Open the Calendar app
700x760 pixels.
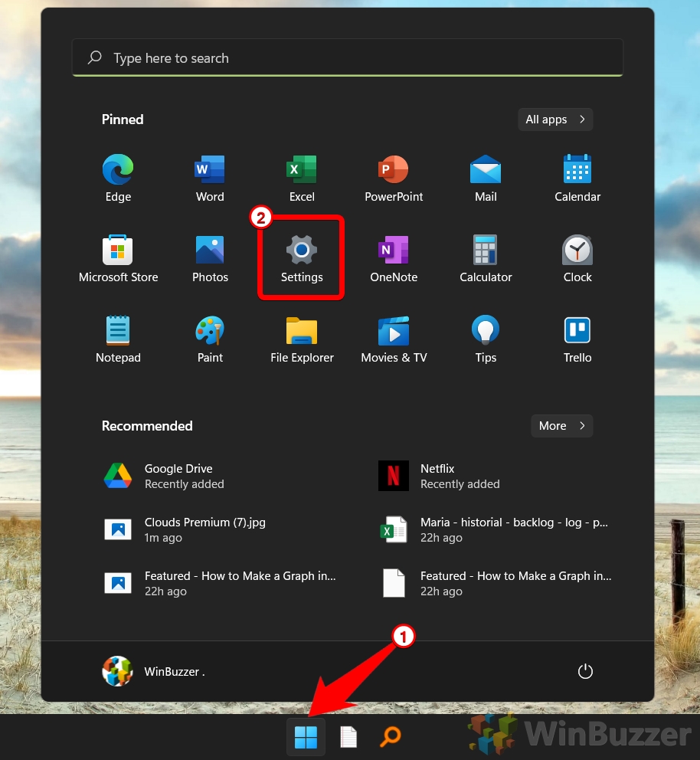[577, 178]
